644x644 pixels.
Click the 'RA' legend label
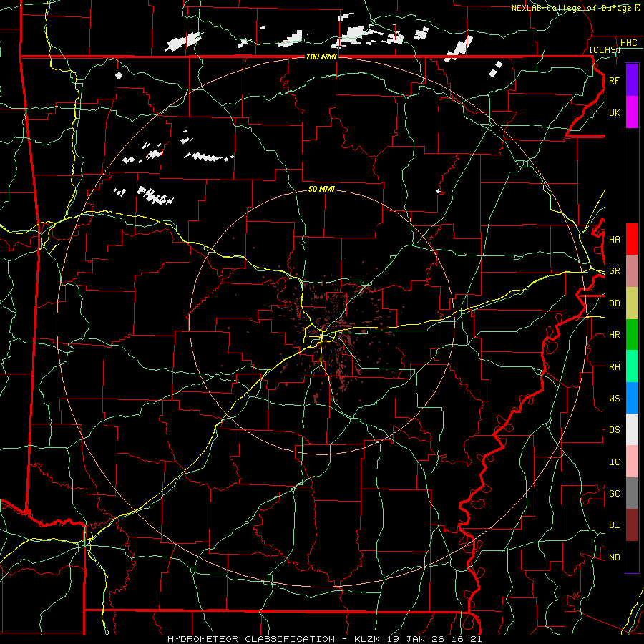point(614,367)
